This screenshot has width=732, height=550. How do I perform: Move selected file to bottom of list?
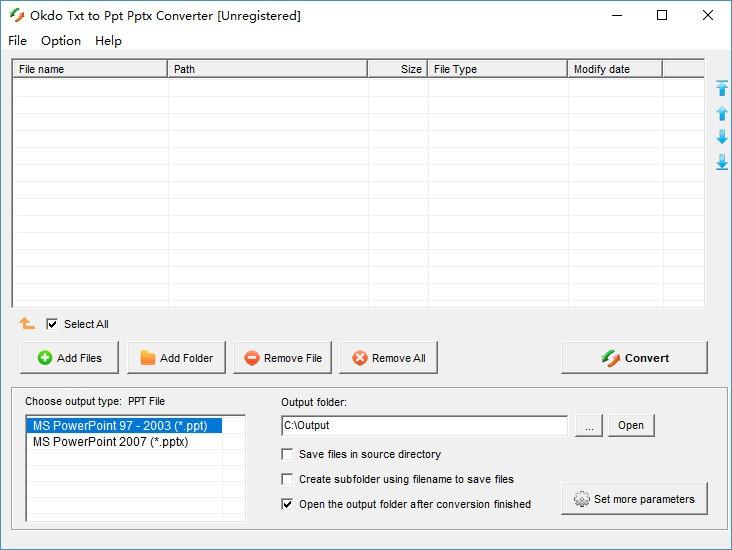pos(722,162)
